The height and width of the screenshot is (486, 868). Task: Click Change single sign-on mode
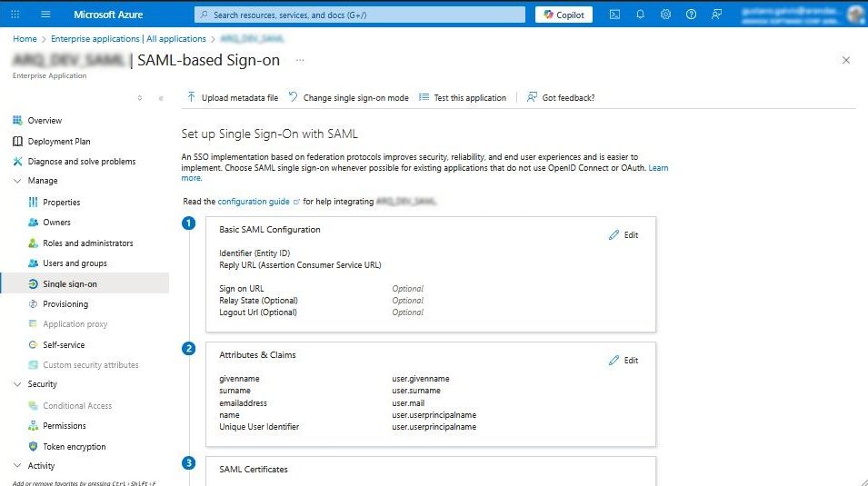[348, 97]
